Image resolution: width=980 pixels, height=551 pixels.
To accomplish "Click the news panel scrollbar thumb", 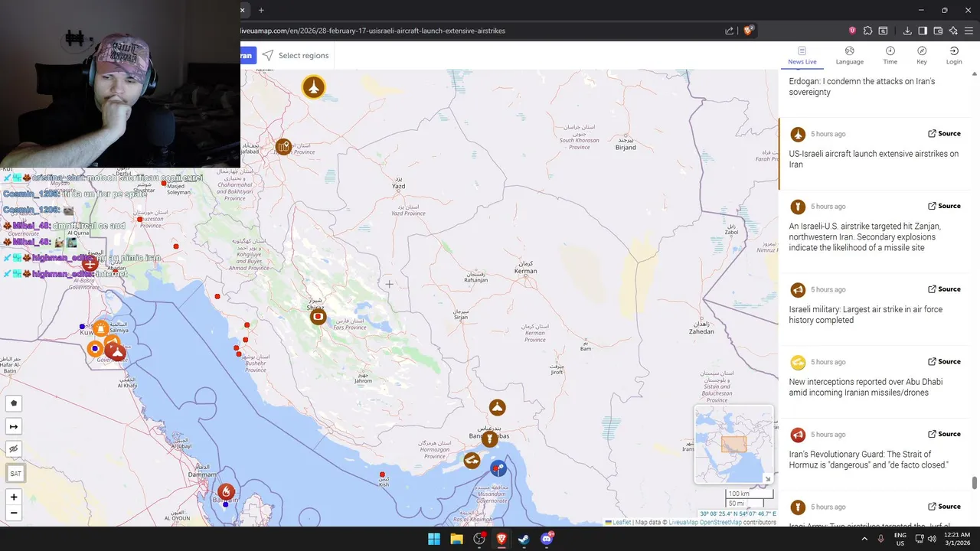I will point(975,483).
